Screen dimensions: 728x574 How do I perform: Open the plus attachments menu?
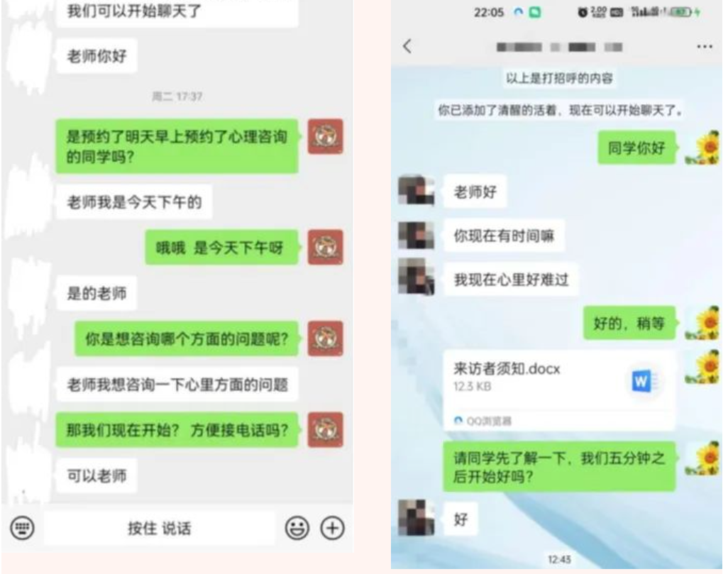point(333,528)
